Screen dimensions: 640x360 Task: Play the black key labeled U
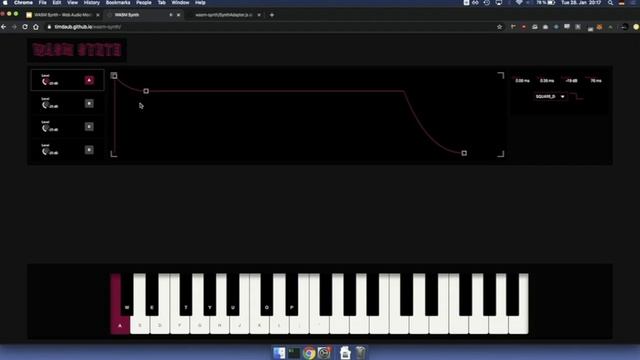[x=233, y=294]
